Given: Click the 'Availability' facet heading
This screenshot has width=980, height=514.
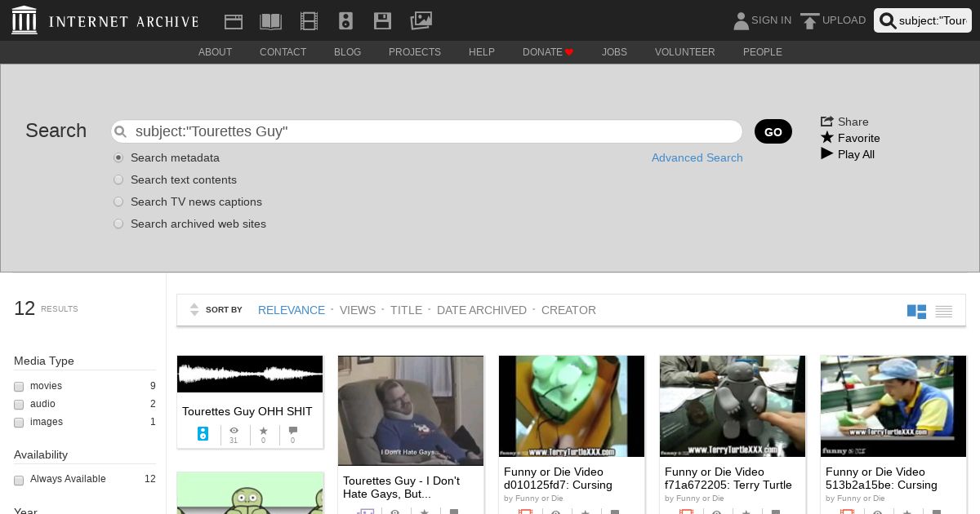Looking at the screenshot, I should point(41,454).
